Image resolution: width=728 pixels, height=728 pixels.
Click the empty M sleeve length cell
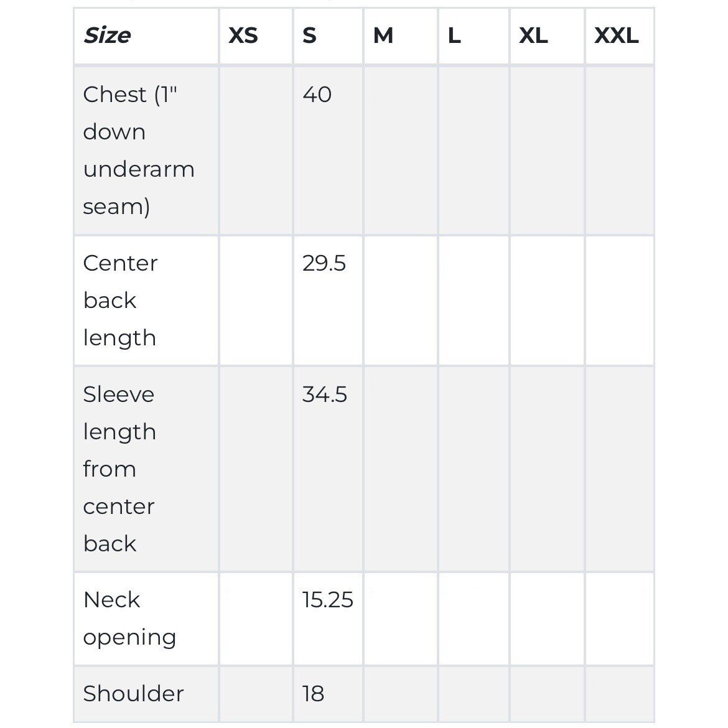[401, 469]
